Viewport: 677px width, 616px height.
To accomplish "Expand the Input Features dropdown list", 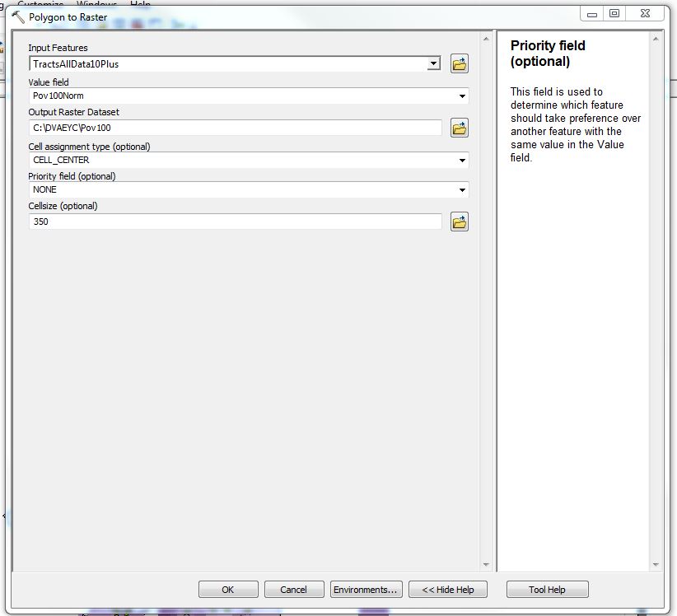I will 434,64.
